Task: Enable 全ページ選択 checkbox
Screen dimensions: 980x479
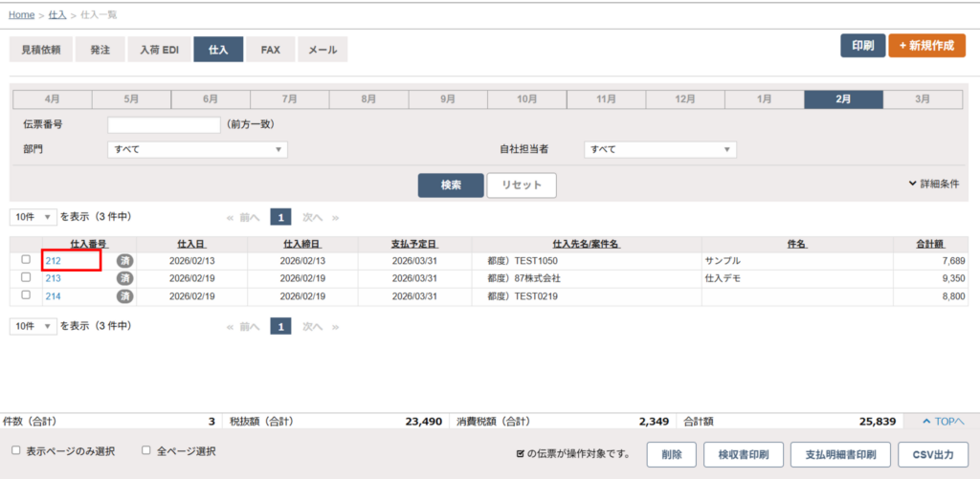Action: 146,450
